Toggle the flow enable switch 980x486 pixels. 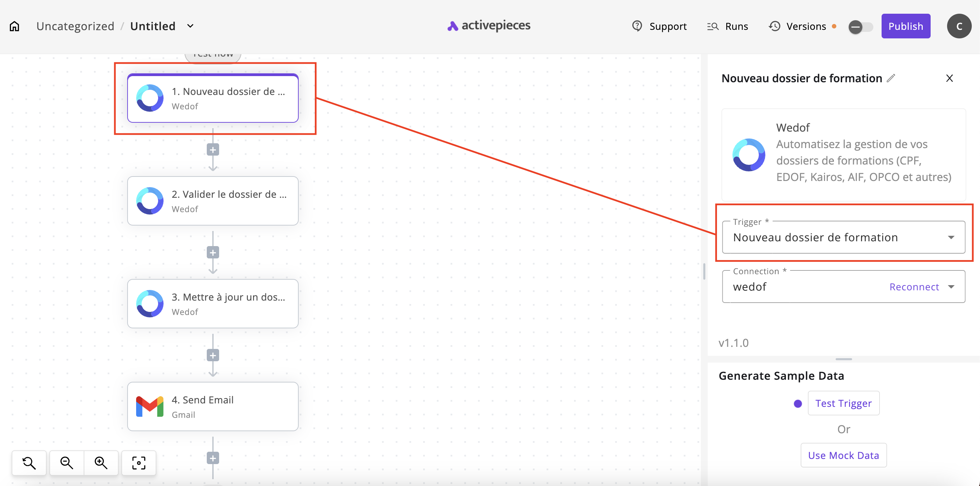click(x=860, y=27)
